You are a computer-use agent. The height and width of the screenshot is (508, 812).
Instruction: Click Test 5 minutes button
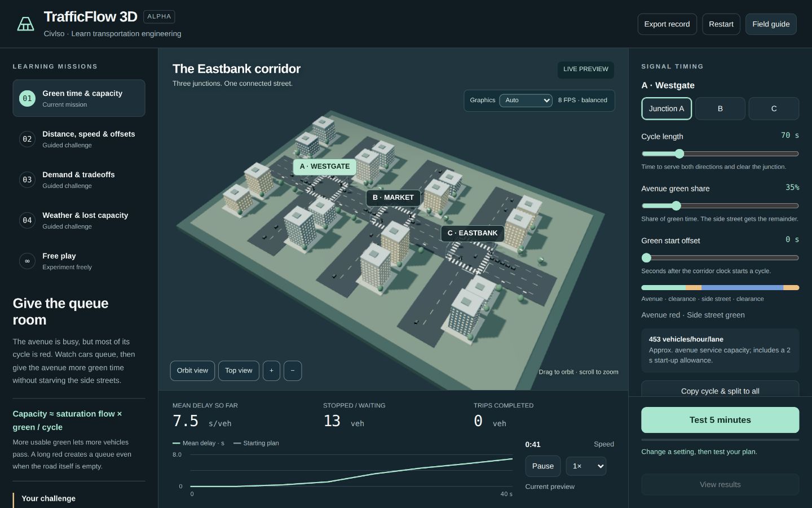point(720,420)
